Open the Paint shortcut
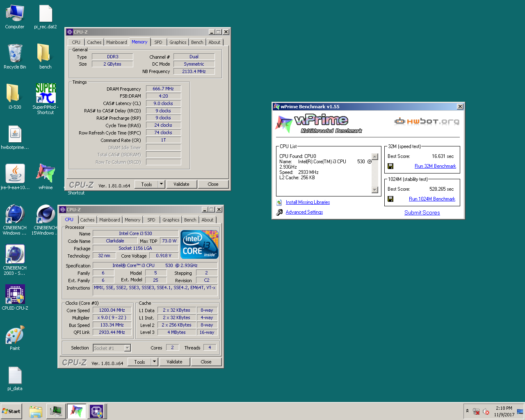Viewport: 525px width, 420px height. point(15,338)
